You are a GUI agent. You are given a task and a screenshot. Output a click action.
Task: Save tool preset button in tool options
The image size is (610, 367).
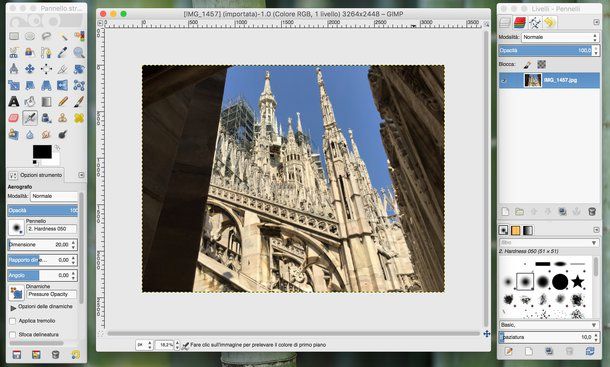tap(16, 355)
